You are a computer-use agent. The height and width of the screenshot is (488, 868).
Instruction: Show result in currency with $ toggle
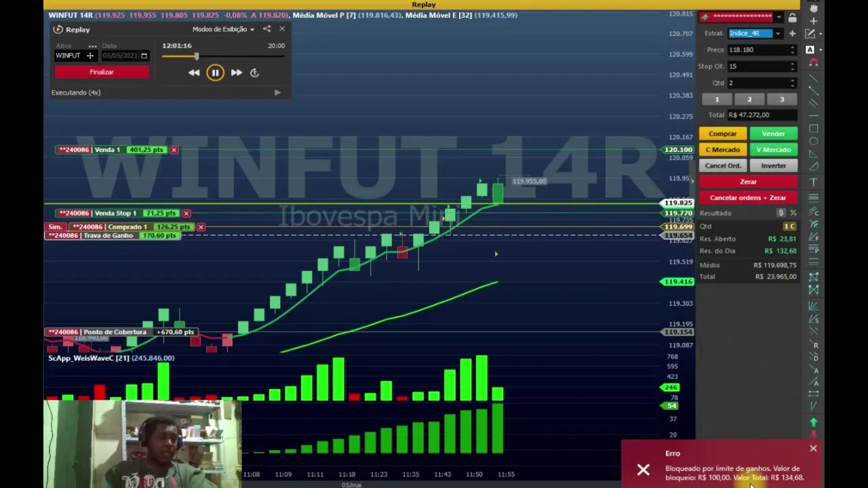click(x=781, y=213)
